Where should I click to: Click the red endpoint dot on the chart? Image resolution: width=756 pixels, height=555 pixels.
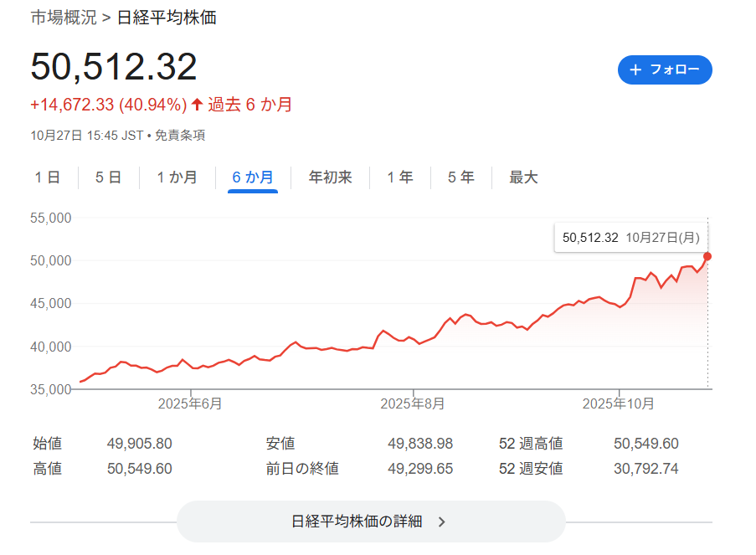click(x=707, y=256)
